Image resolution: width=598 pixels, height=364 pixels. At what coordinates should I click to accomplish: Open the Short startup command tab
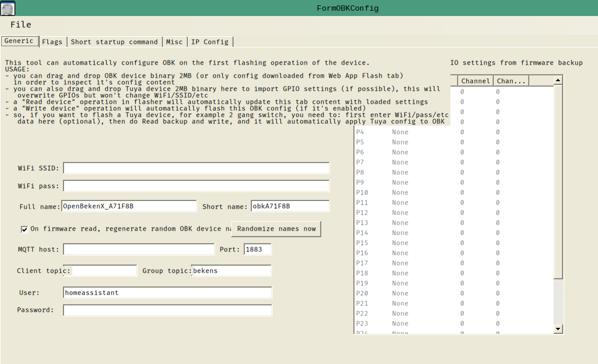click(x=114, y=42)
